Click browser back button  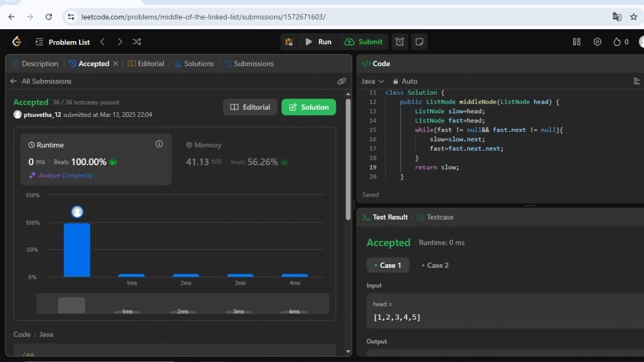coord(11,17)
